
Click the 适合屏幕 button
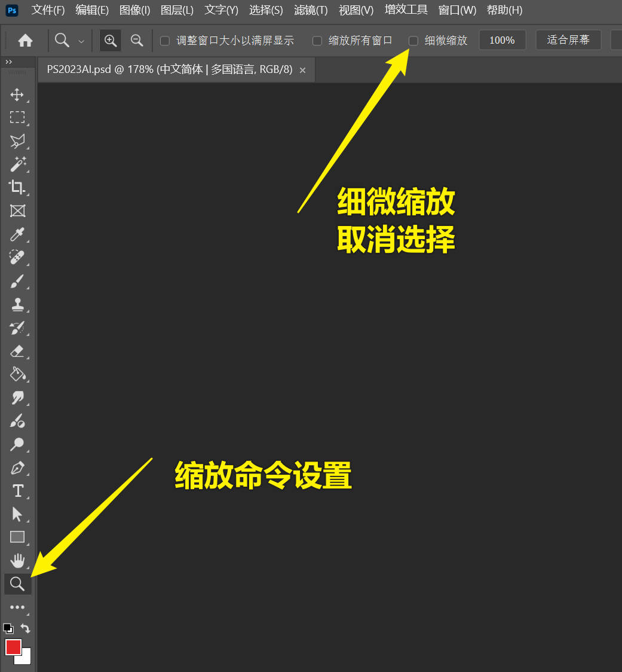click(x=568, y=40)
